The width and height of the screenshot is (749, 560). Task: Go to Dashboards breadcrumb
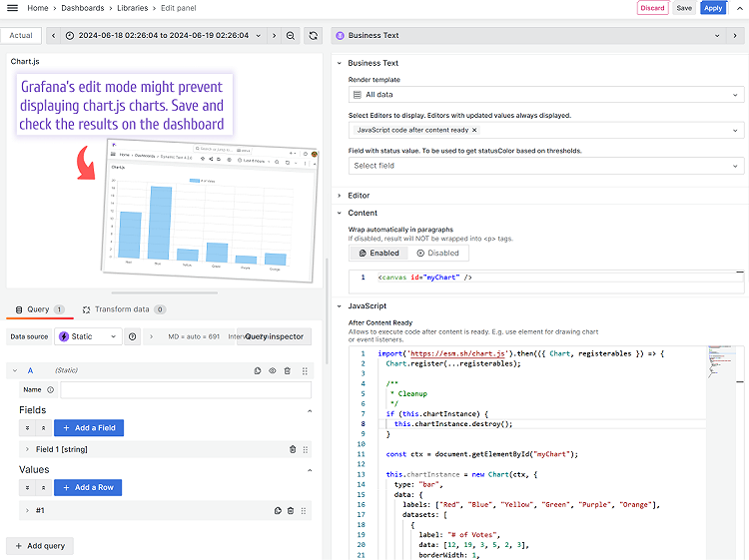point(83,8)
